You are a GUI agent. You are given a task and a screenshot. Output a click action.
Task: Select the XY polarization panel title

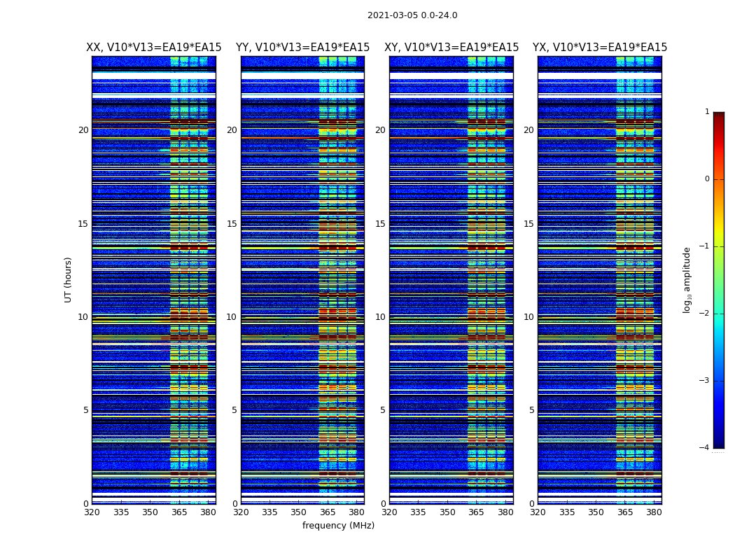coord(451,48)
